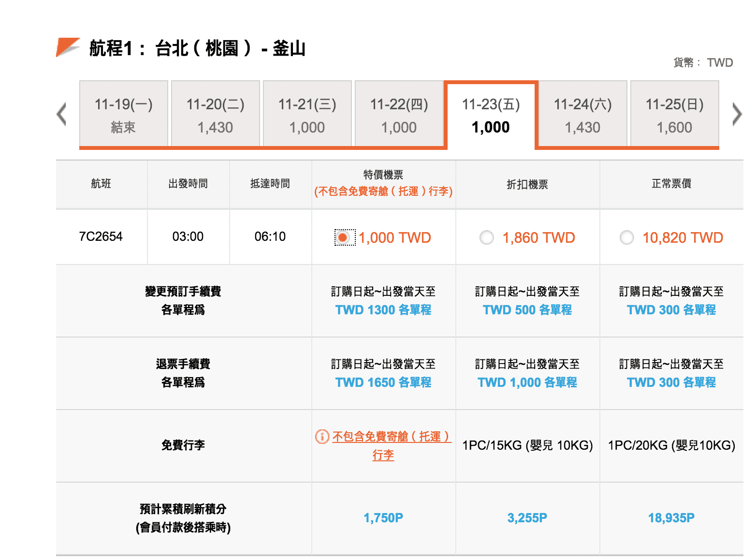Screen dimensions: 756x559
Task: Click flight number 7C2654
Action: [x=101, y=236]
